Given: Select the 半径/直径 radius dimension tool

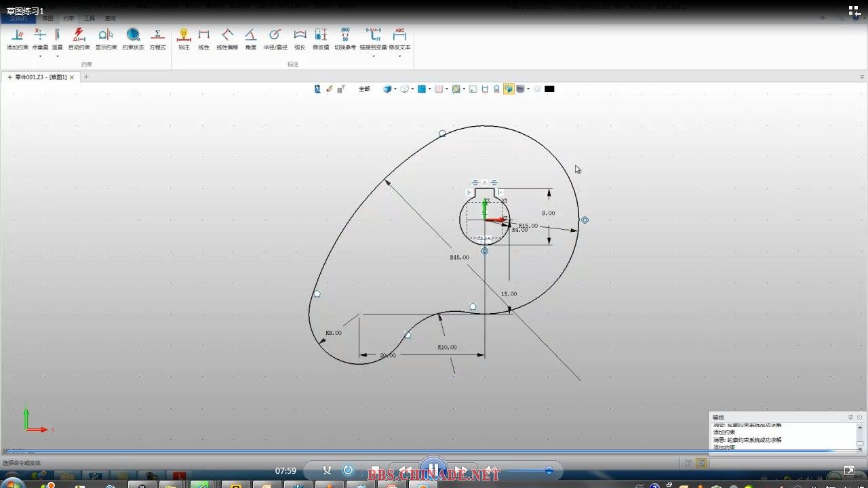Looking at the screenshot, I should (x=275, y=39).
